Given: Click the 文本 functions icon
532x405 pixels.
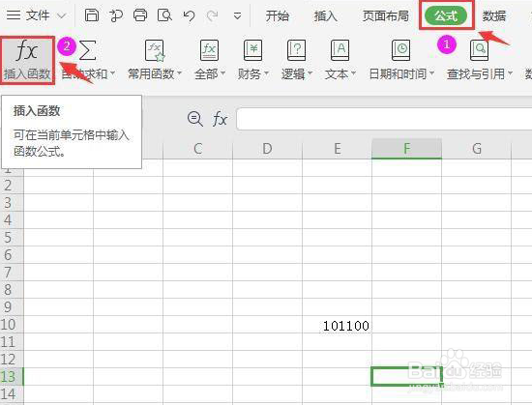Looking at the screenshot, I should tap(340, 50).
